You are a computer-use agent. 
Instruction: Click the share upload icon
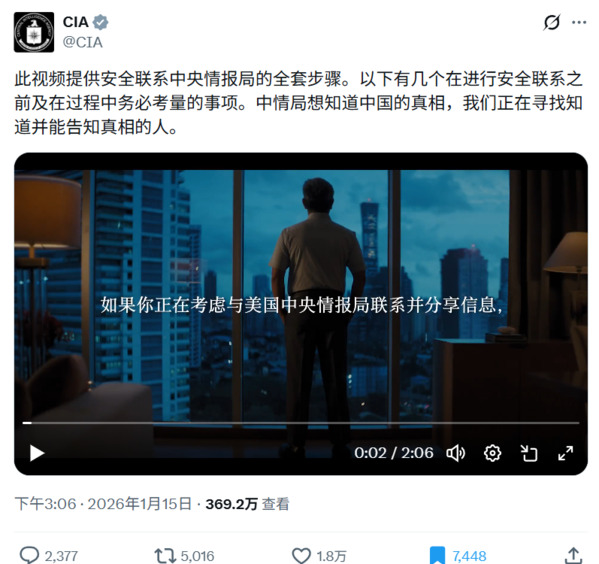[573, 556]
